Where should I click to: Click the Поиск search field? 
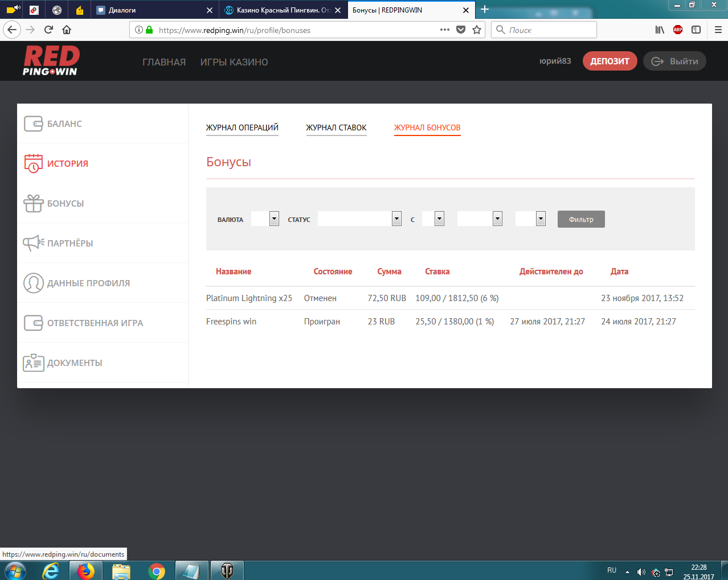coord(544,30)
